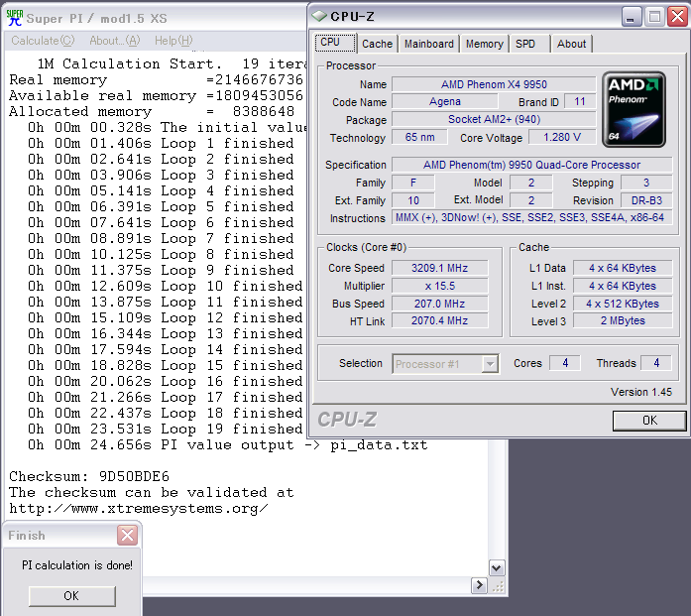Screen dimensions: 691x616
Task: Click the L1 Inst. value '4 x 64 KBytes'
Action: click(623, 286)
